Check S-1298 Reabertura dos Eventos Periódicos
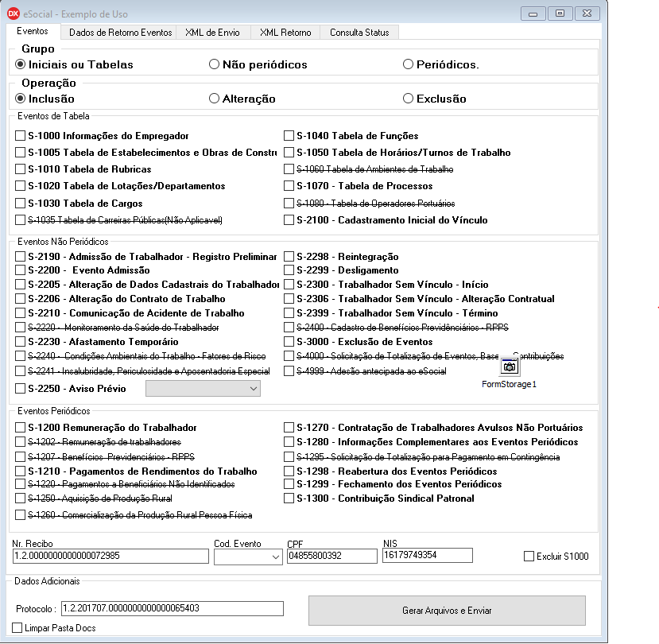 (289, 471)
